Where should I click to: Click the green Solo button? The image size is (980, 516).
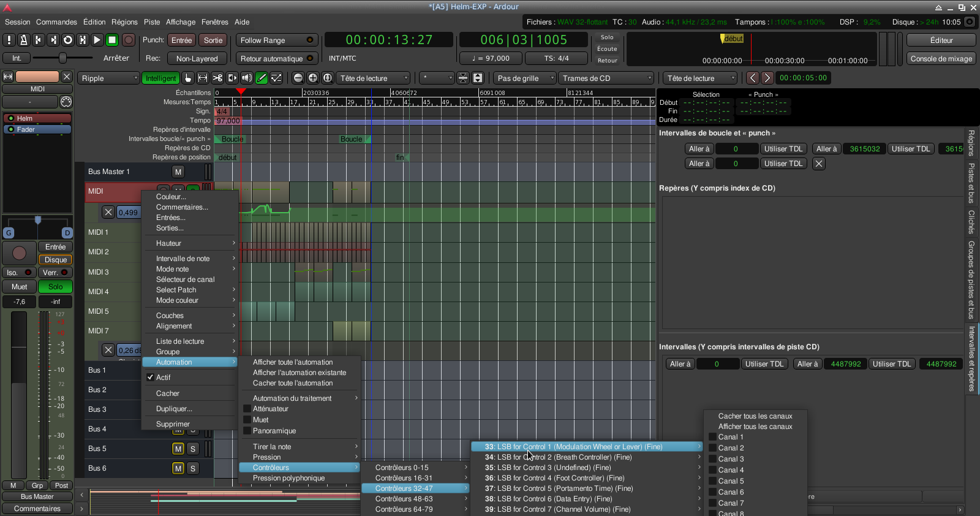pyautogui.click(x=55, y=287)
